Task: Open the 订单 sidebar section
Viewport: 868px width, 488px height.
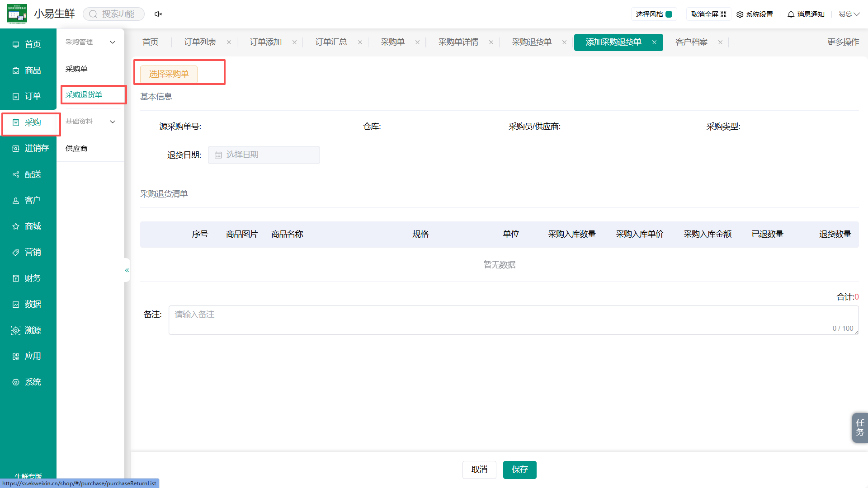Action: 27,96
